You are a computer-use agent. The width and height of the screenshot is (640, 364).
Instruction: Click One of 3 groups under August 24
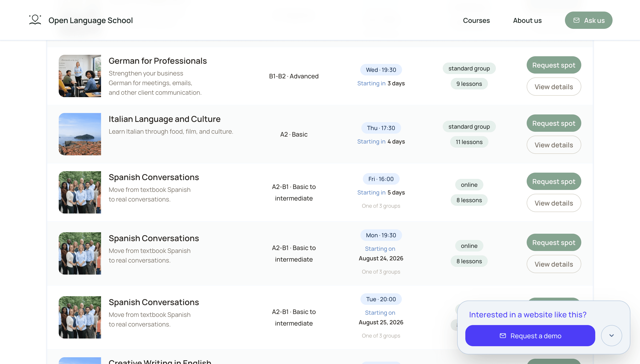click(x=381, y=272)
